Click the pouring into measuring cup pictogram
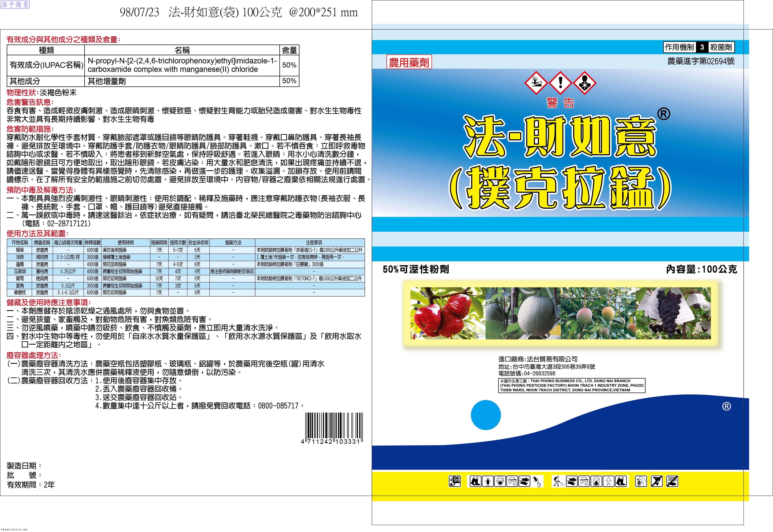 (537, 481)
